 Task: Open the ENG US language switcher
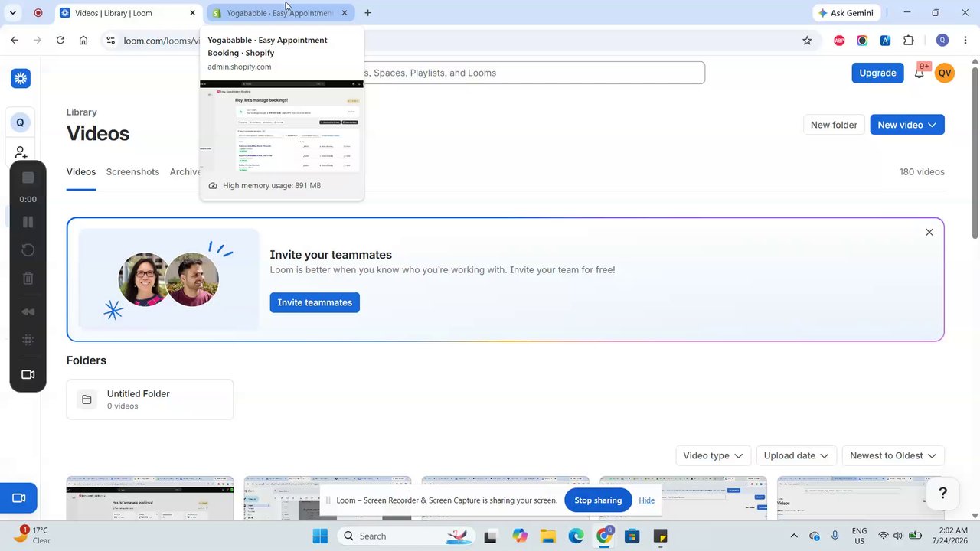coord(859,536)
